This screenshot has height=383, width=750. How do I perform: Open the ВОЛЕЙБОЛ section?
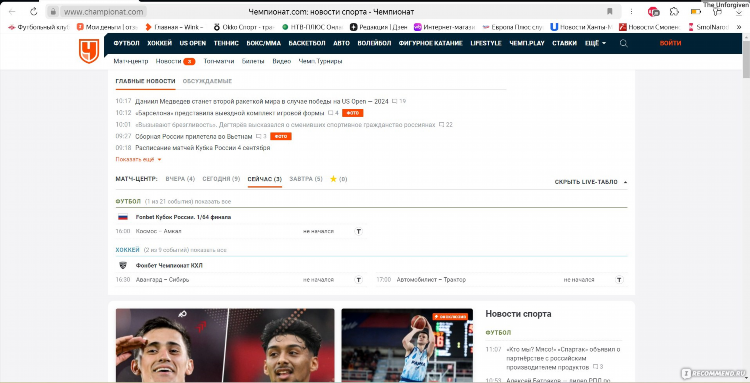pyautogui.click(x=374, y=43)
